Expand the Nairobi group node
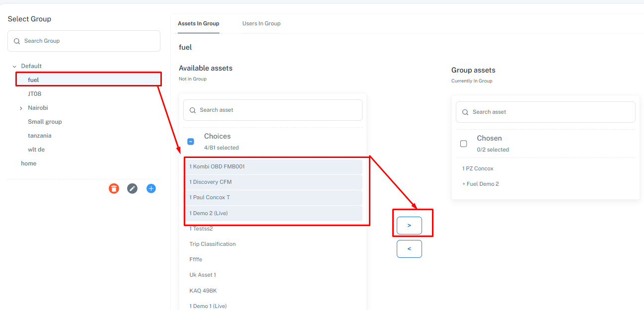 click(x=21, y=108)
